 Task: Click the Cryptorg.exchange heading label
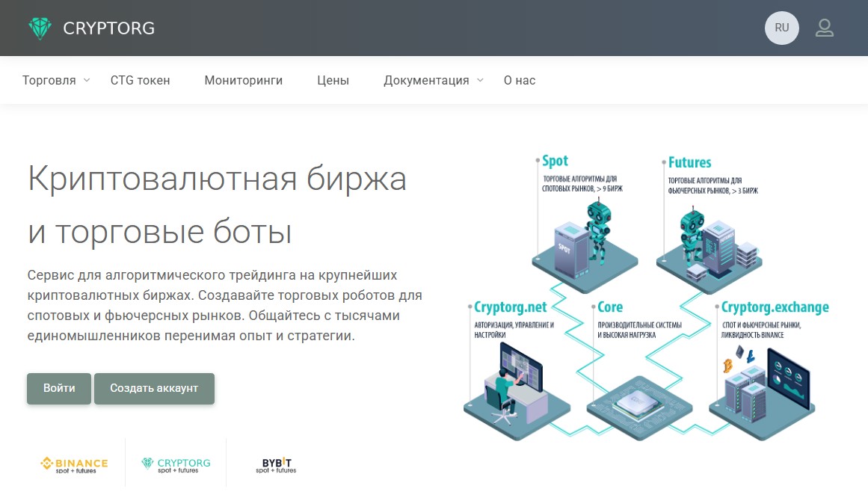[x=775, y=307]
